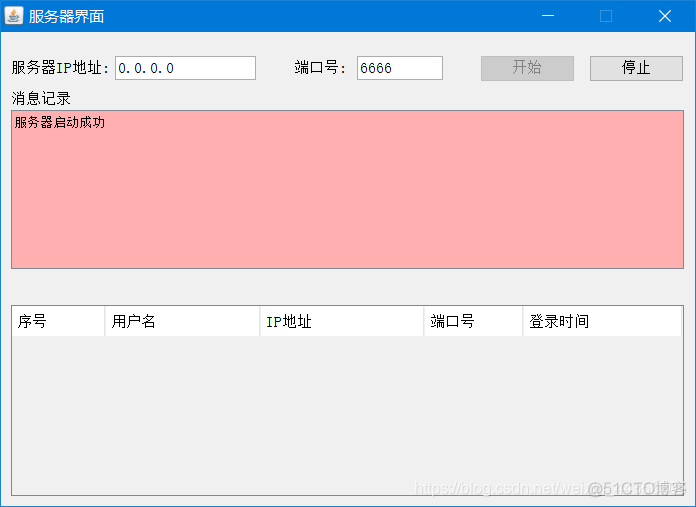Close the 服务器界面 window
The height and width of the screenshot is (507, 696).
664,16
